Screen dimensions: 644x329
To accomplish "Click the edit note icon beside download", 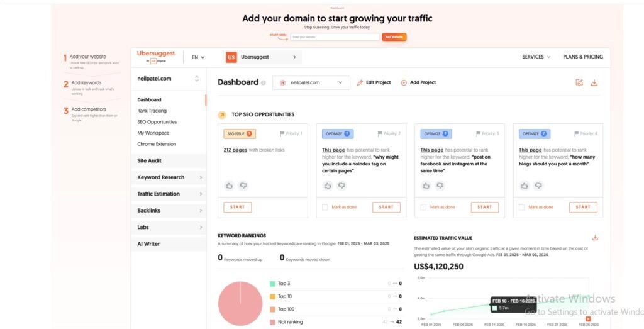I will [579, 82].
